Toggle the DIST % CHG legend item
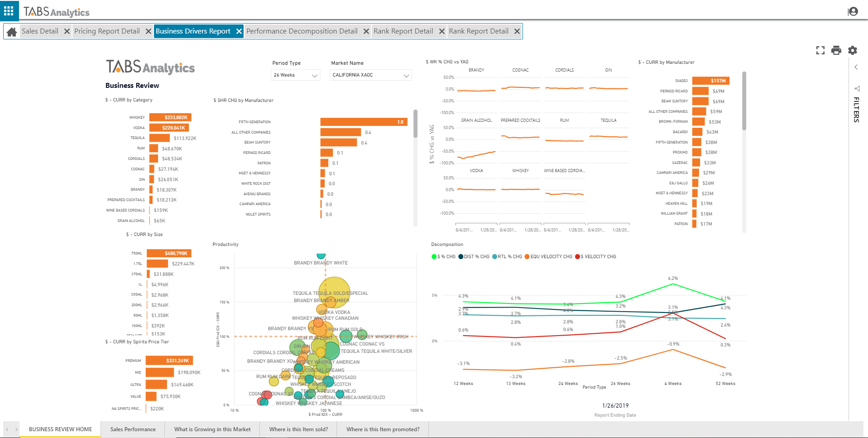This screenshot has height=438, width=868. pyautogui.click(x=474, y=257)
